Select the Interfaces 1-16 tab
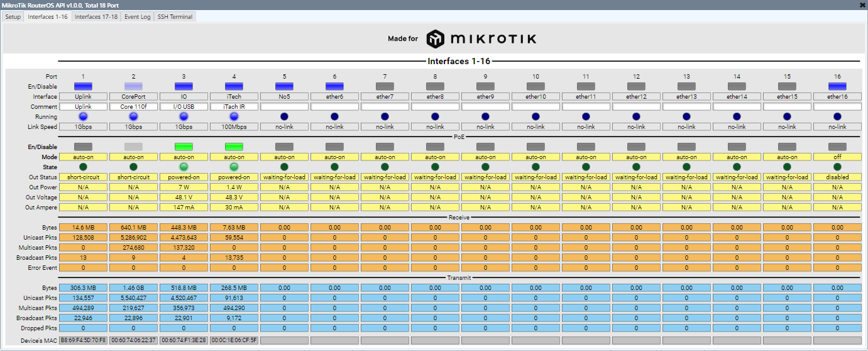This screenshot has width=868, height=351. [x=48, y=17]
